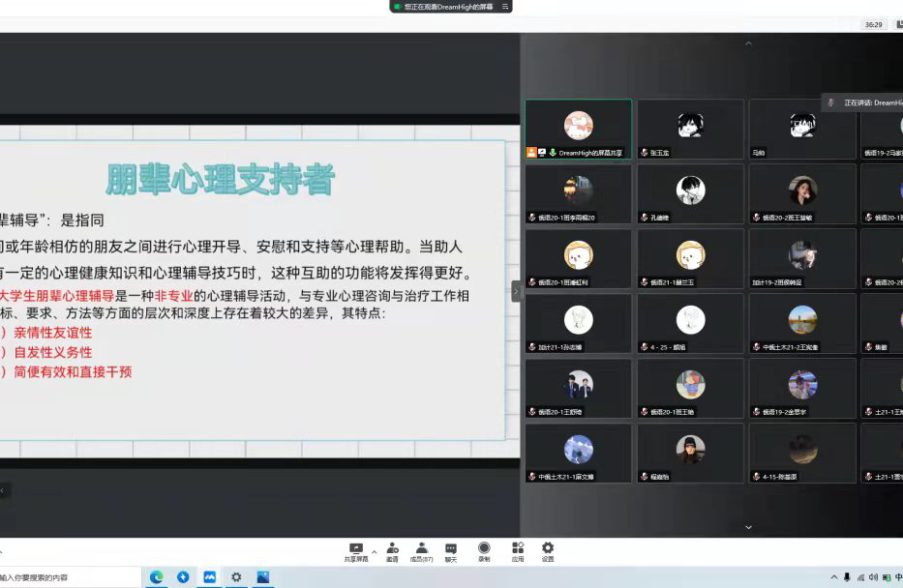Show hidden system tray icons
Screen dimensions: 903x588
click(x=834, y=577)
